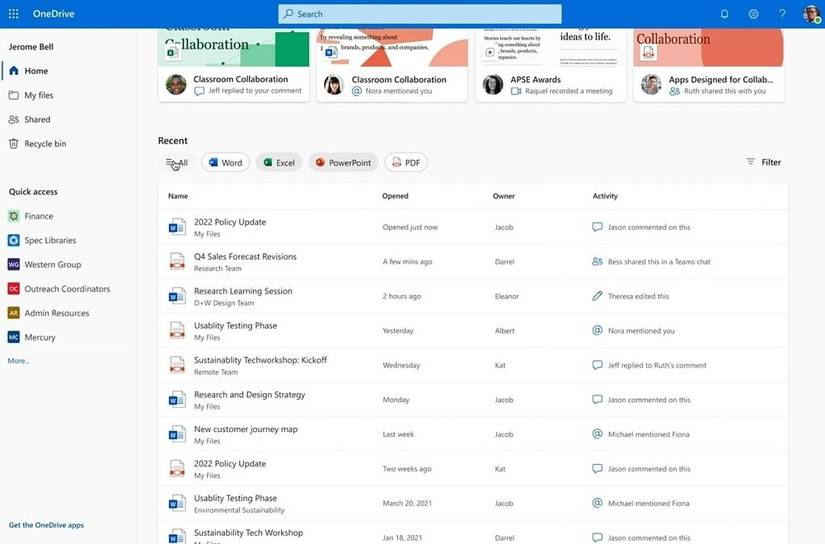Image resolution: width=825 pixels, height=544 pixels.
Task: Open Apps Designed for Collab card
Action: coord(709,65)
